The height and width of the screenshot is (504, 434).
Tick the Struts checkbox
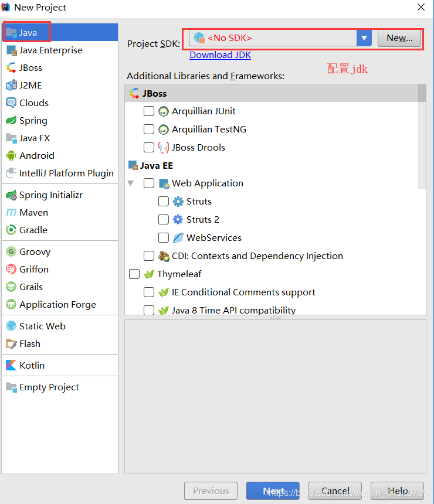(164, 202)
